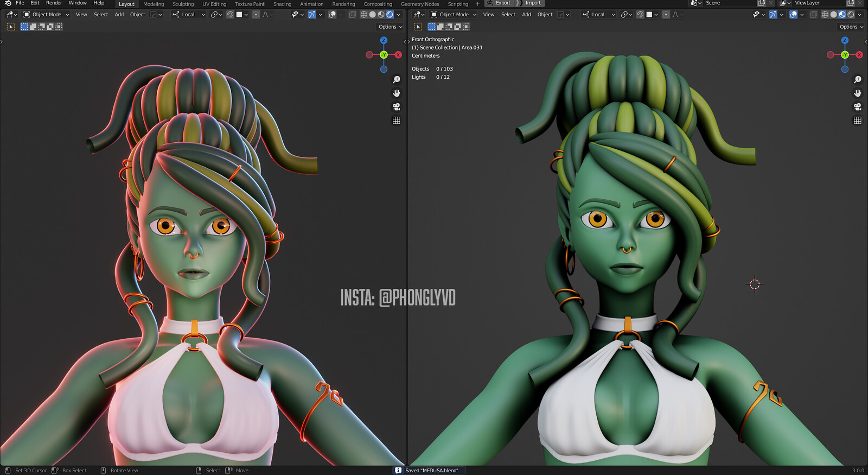
Task: Open Object Mode dropdown in left viewport
Action: [x=46, y=15]
